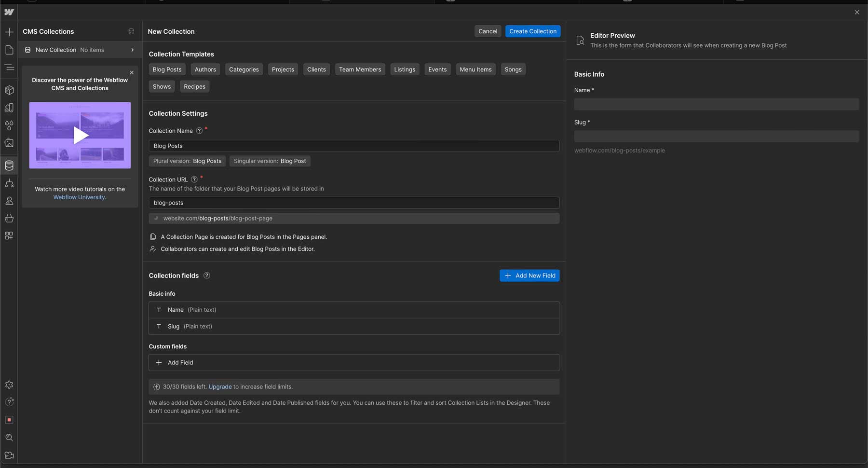Open the Add Elements panel

[x=9, y=31]
